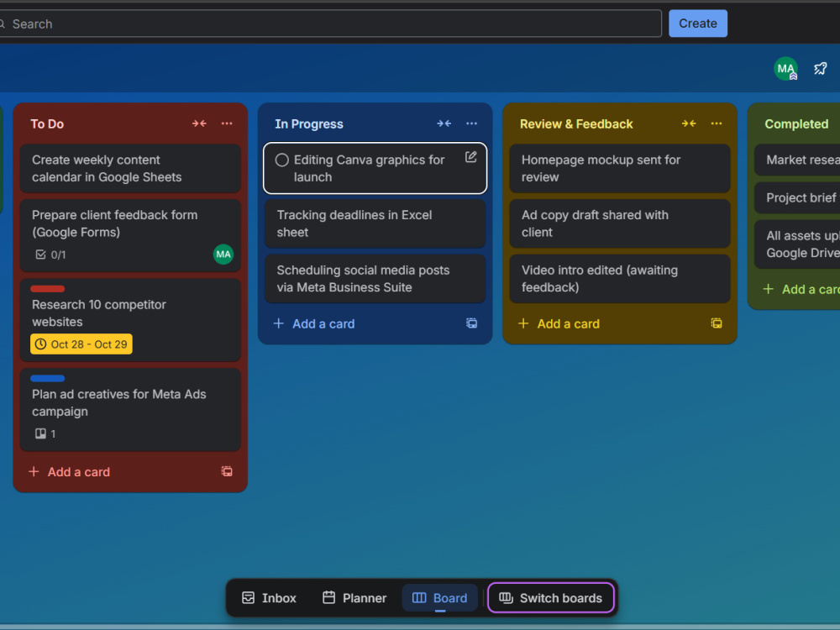Image resolution: width=840 pixels, height=630 pixels.
Task: Click the In Progress list title
Action: click(x=309, y=123)
